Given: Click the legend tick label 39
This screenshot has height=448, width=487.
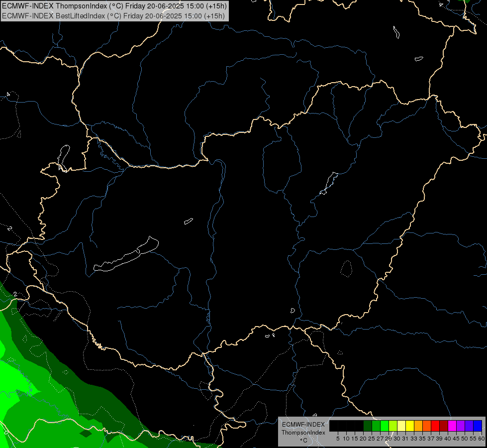Looking at the screenshot, I should coord(439,439).
